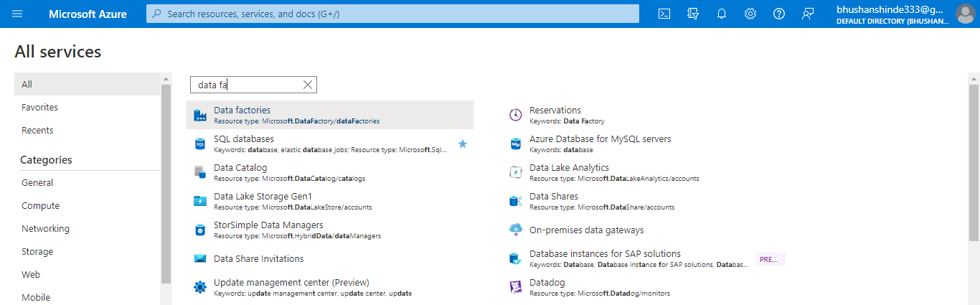The height and width of the screenshot is (305, 980).
Task: Click the Datadog icon
Action: click(x=516, y=287)
